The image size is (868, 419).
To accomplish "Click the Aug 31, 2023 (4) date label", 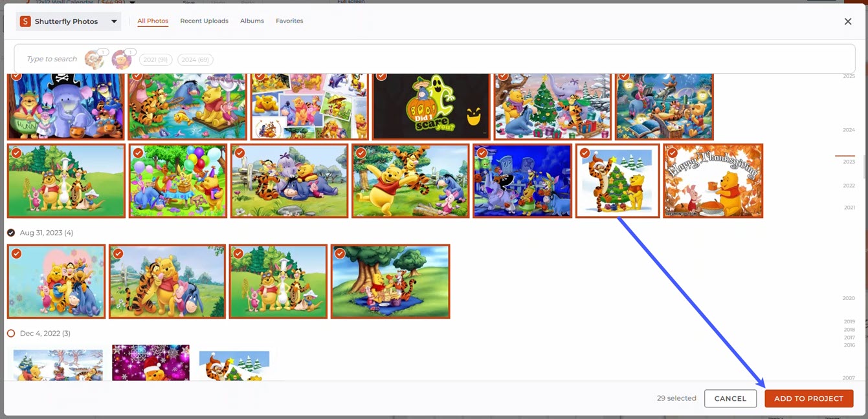I will click(47, 232).
